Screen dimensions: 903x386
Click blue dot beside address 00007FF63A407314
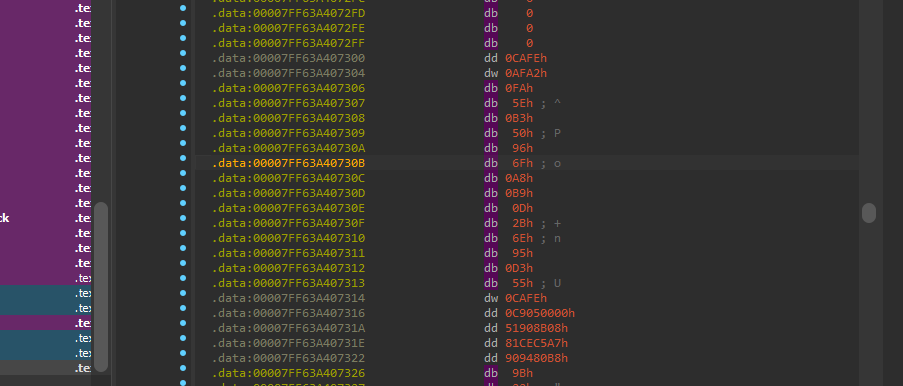(x=183, y=293)
